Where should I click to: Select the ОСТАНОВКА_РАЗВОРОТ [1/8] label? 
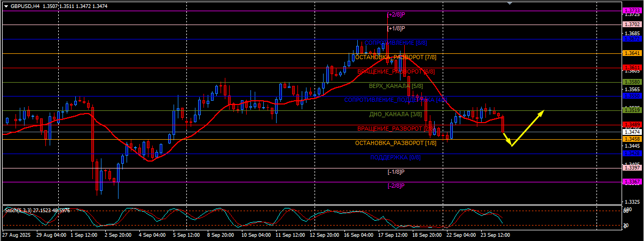396,143
